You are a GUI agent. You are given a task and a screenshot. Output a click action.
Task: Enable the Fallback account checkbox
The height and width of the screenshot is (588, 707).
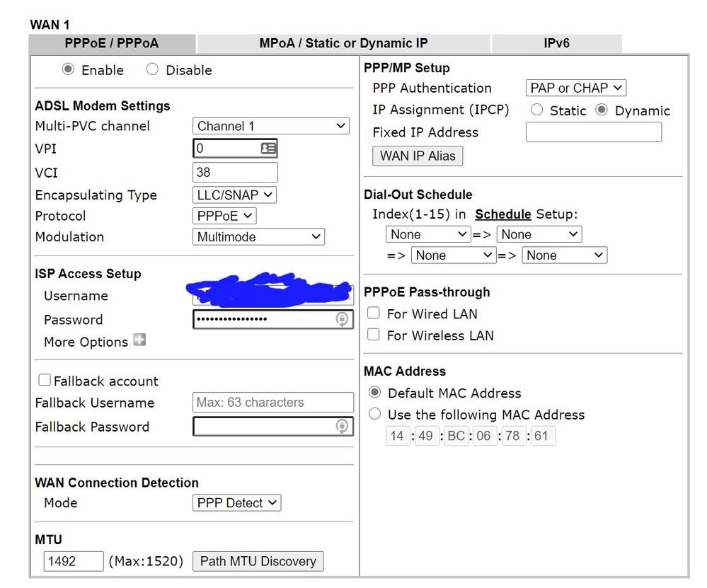point(45,381)
